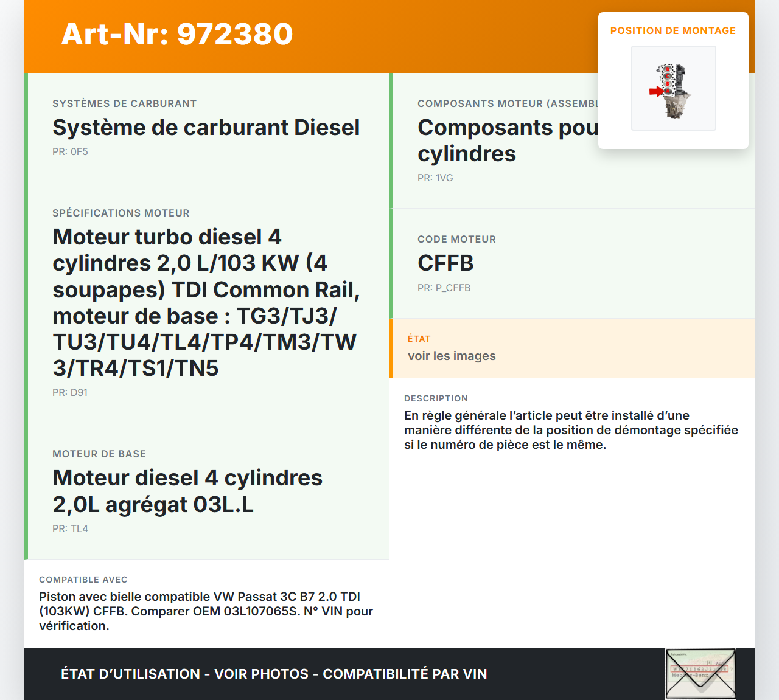Click the SPÉCIFICATIONS MOTEUR section label
This screenshot has width=779, height=700.
[121, 213]
